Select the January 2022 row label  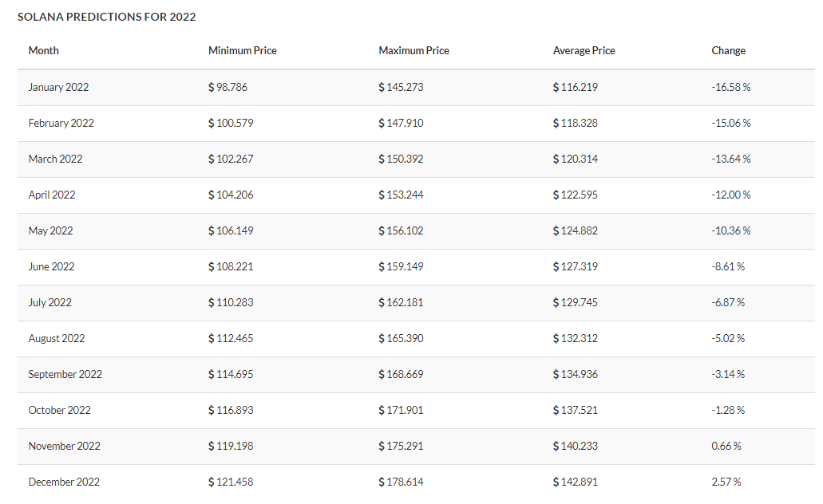[x=58, y=87]
